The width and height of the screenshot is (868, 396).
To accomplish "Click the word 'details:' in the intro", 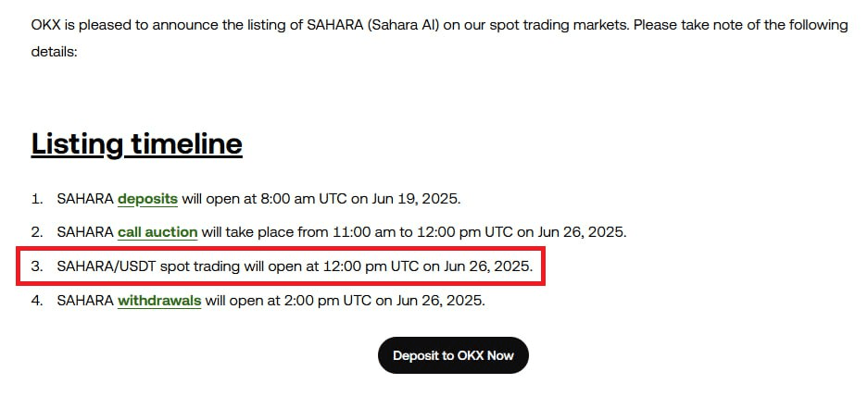I will tap(55, 52).
